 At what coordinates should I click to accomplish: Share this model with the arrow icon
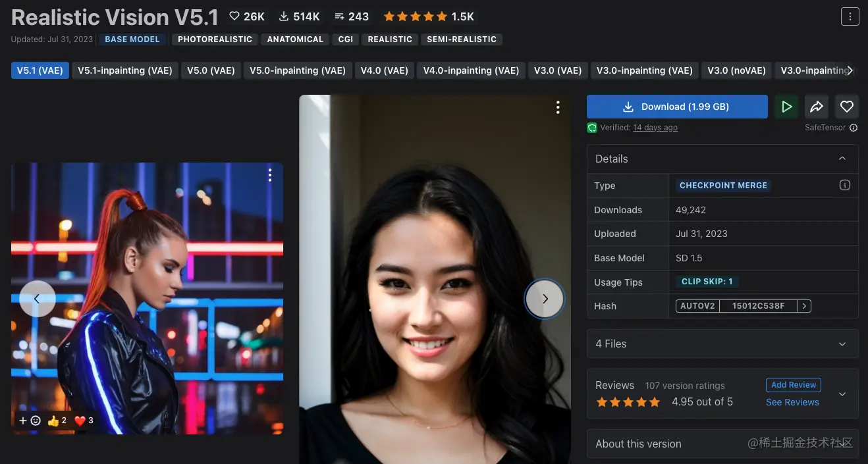(817, 107)
